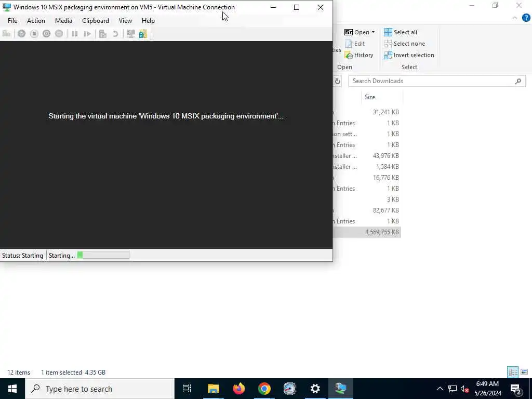Image resolution: width=532 pixels, height=399 pixels.
Task: Click the Starting progress bar
Action: tap(103, 255)
